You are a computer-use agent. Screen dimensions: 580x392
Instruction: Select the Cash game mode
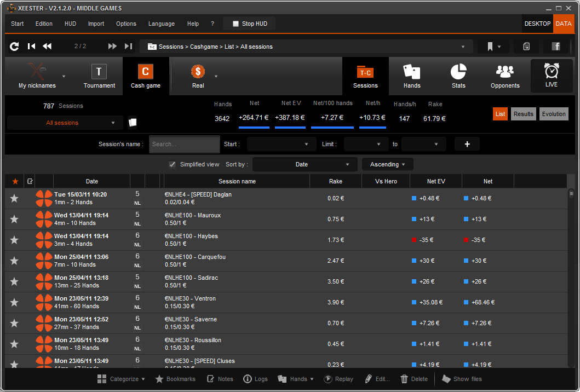coord(145,76)
